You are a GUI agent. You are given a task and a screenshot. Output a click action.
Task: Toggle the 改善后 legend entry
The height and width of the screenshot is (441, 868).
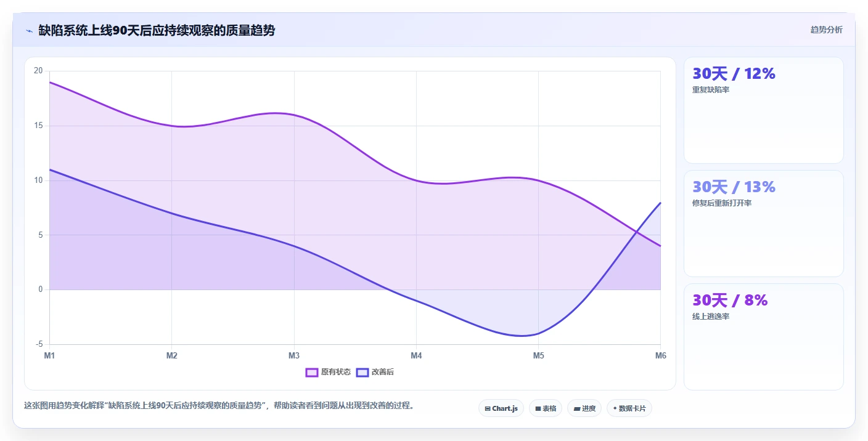point(375,372)
